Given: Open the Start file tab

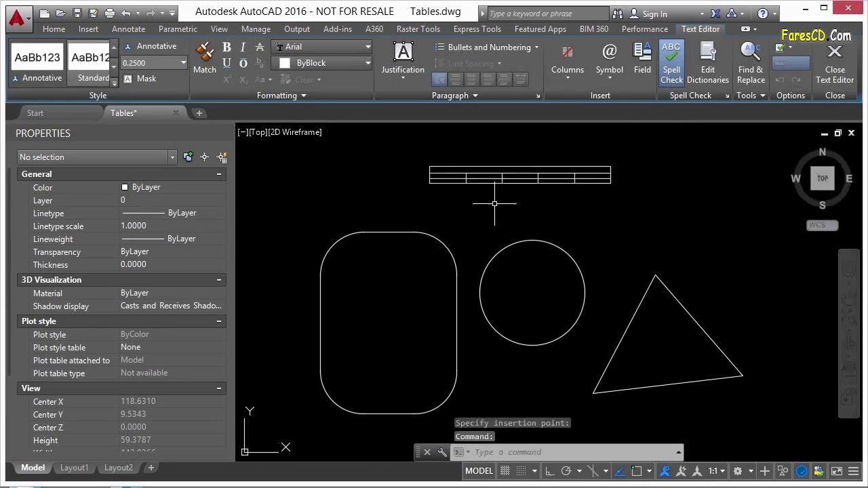Looking at the screenshot, I should (x=35, y=113).
